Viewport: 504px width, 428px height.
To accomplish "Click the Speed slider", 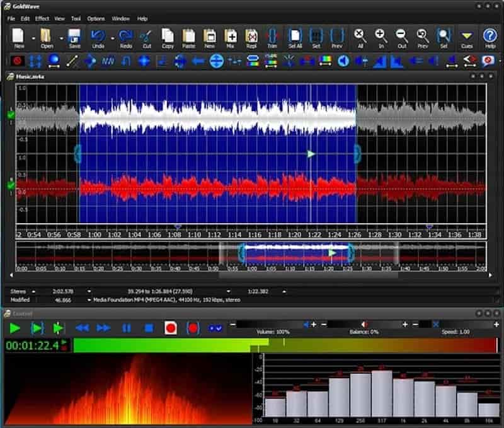I will pyautogui.click(x=456, y=325).
